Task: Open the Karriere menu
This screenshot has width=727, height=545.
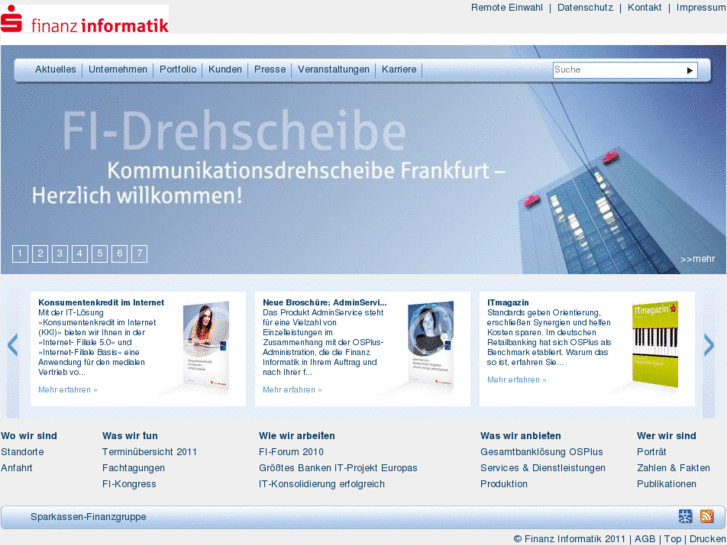Action: coord(399,70)
